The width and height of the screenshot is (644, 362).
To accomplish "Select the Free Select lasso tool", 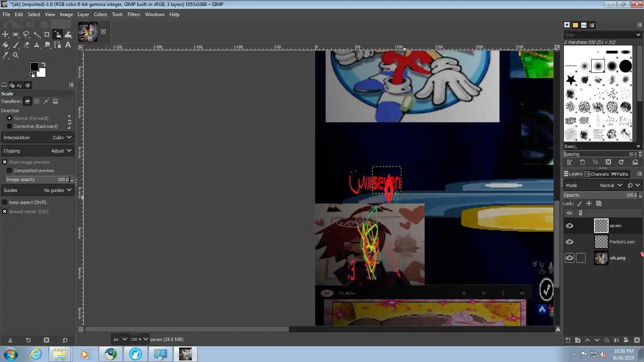I will (x=26, y=35).
